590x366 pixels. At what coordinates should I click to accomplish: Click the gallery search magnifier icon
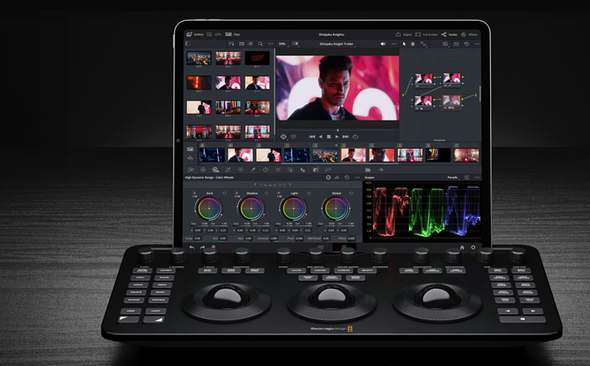pyautogui.click(x=260, y=44)
